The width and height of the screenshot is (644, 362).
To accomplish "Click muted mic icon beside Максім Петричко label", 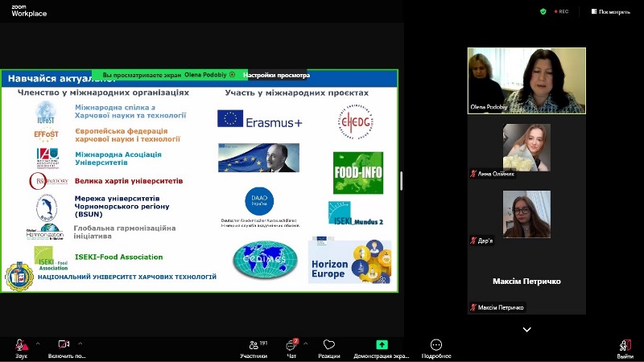I will point(473,307).
